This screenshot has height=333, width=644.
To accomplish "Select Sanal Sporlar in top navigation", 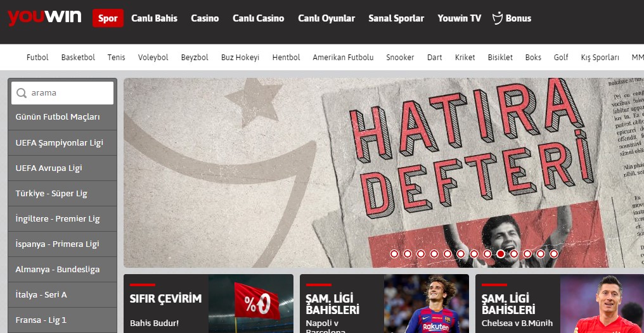I will [x=396, y=18].
